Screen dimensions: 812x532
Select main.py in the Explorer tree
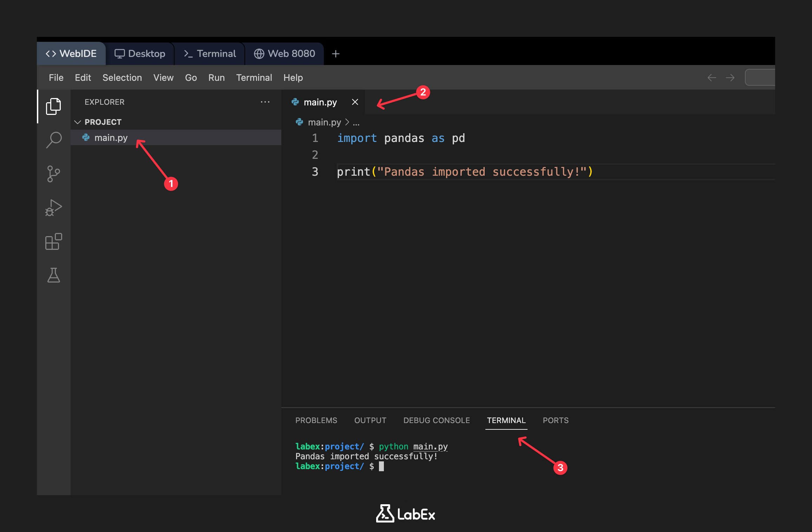coord(111,137)
